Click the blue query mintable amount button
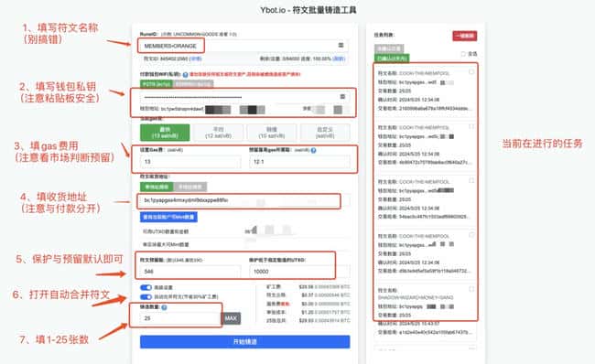The height and width of the screenshot is (364, 595). coord(168,217)
